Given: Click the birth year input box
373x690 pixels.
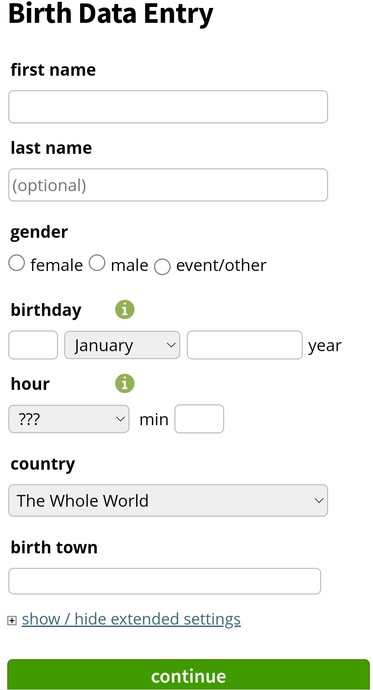Looking at the screenshot, I should click(245, 345).
